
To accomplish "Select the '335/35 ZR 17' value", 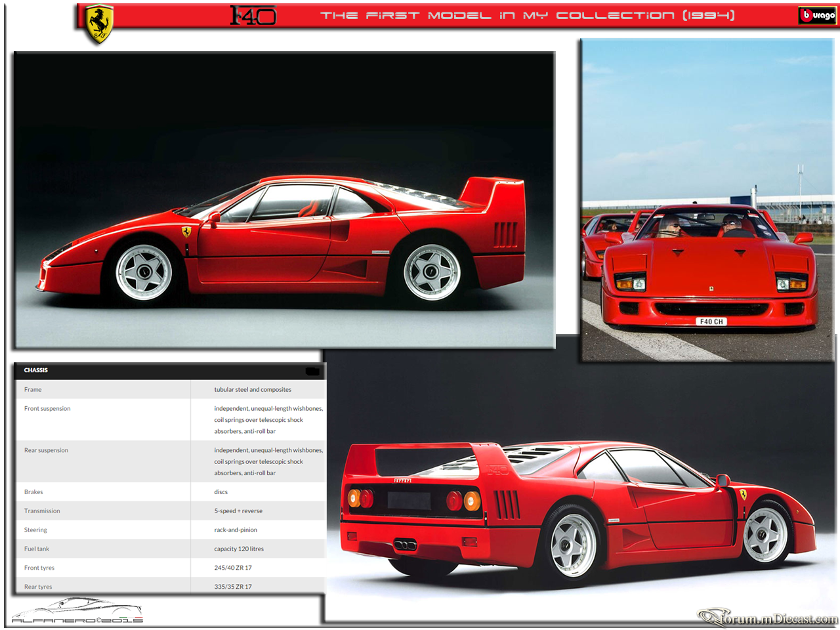I will tap(233, 587).
